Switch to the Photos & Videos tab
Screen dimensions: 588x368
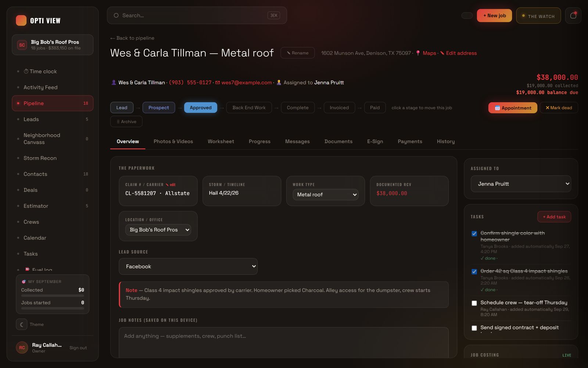173,141
